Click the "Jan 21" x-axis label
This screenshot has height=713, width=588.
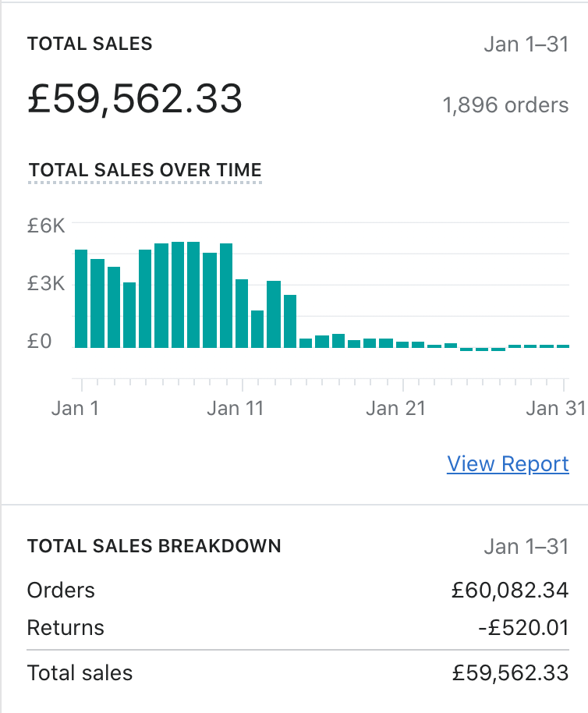coord(396,408)
